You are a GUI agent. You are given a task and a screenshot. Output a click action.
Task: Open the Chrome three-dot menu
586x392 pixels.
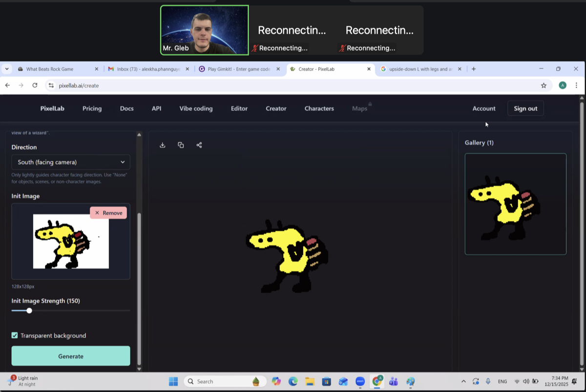pyautogui.click(x=576, y=85)
